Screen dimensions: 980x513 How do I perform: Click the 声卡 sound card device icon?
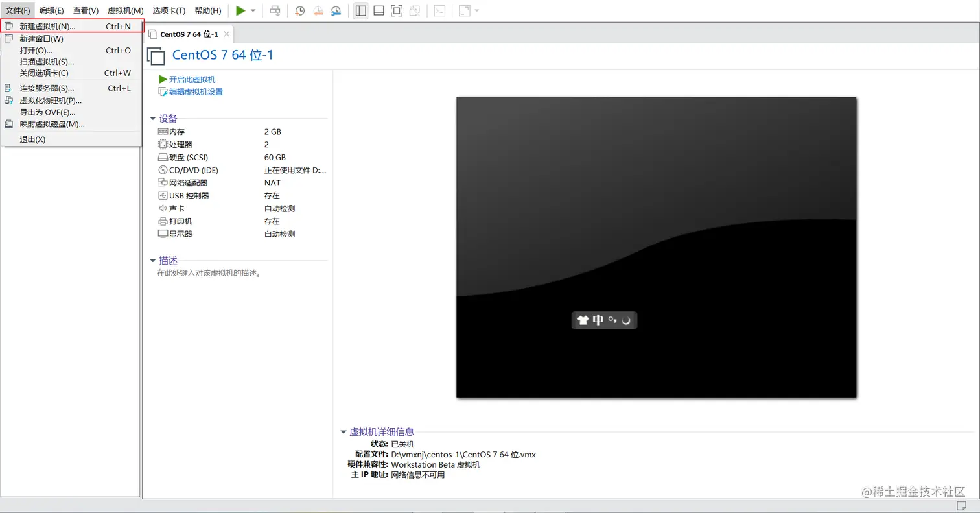162,208
